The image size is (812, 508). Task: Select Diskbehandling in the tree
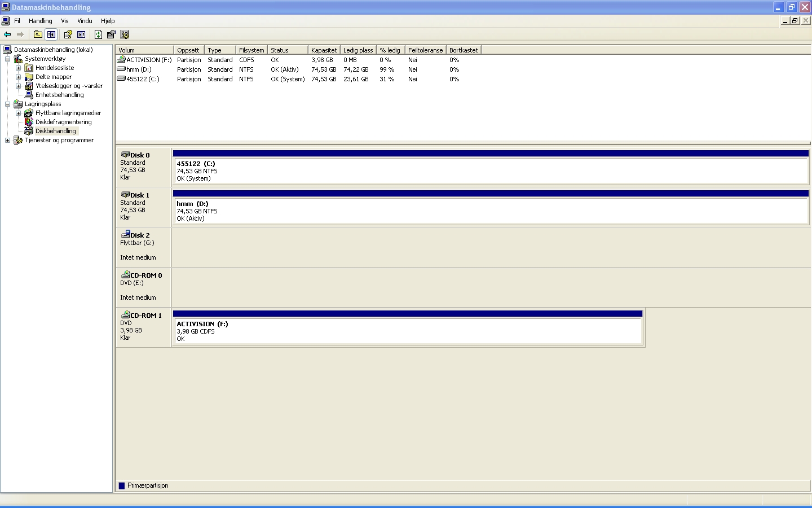(55, 131)
